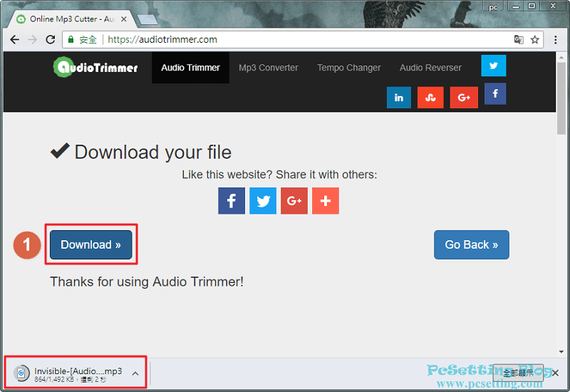Minimize the browser window
The width and height of the screenshot is (570, 392).
click(x=515, y=6)
